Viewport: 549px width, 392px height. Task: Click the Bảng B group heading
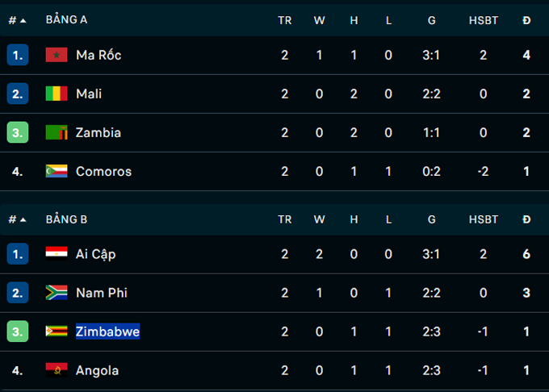pyautogui.click(x=66, y=219)
